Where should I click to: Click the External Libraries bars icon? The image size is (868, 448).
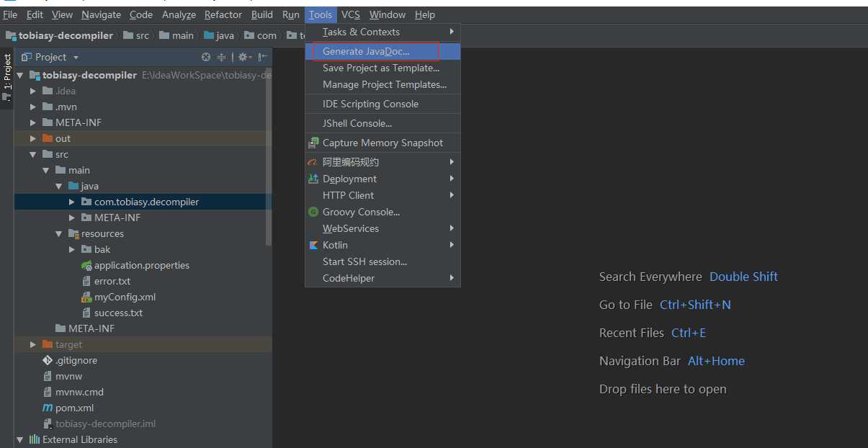point(34,439)
